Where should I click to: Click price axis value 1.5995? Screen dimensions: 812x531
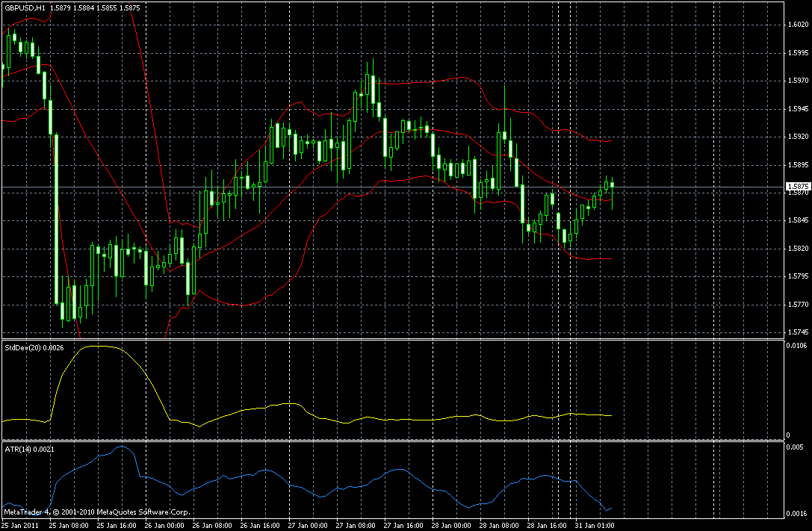click(798, 53)
